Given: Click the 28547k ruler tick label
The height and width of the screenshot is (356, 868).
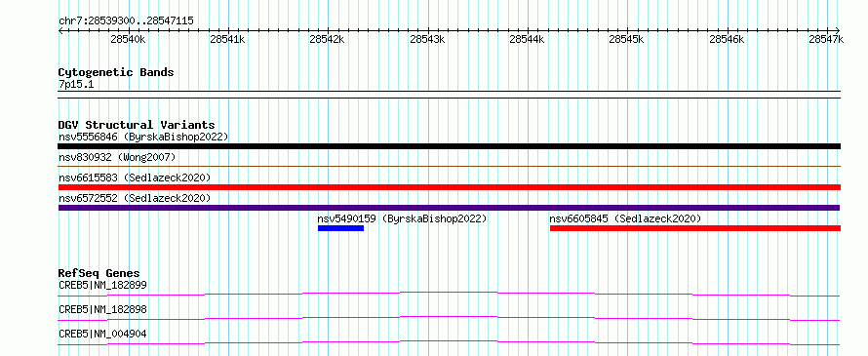Looking at the screenshot, I should click(x=826, y=39).
